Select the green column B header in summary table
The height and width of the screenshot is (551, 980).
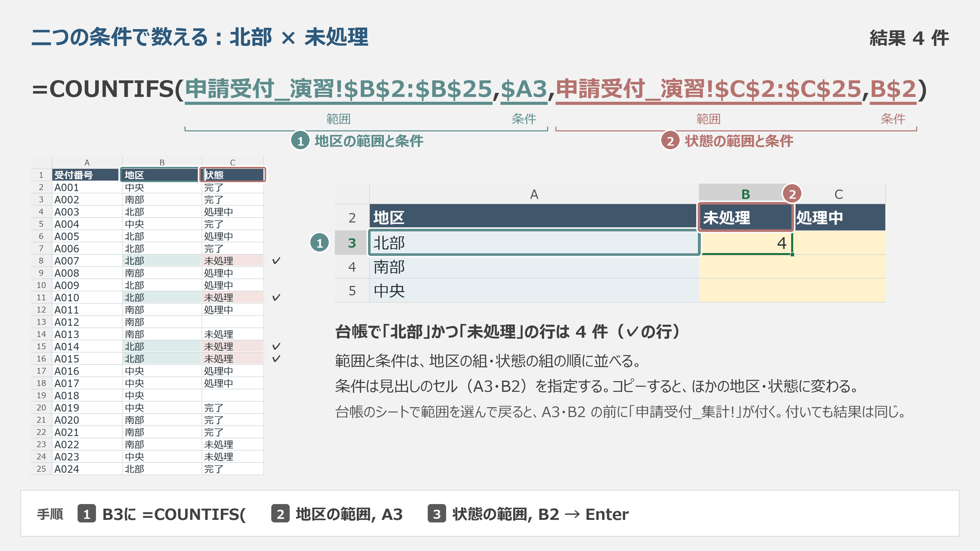(x=745, y=194)
